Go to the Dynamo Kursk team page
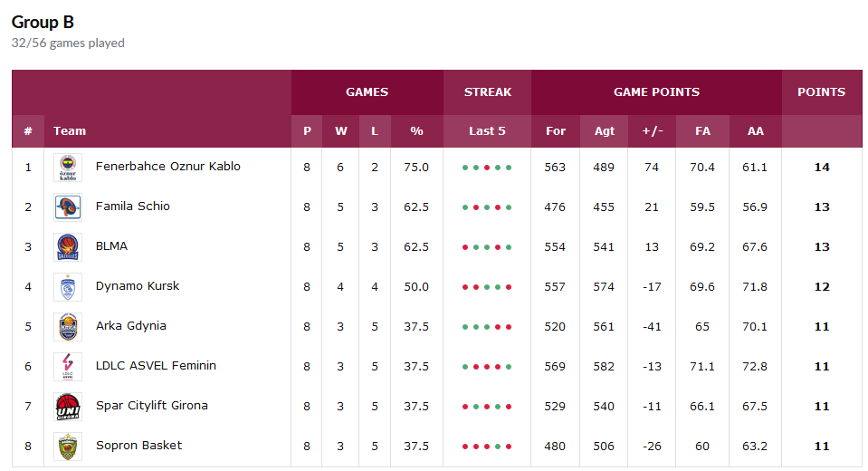 tap(138, 286)
